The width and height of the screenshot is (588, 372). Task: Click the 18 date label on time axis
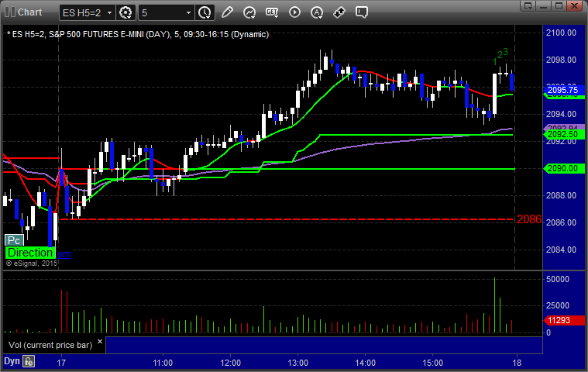(517, 363)
